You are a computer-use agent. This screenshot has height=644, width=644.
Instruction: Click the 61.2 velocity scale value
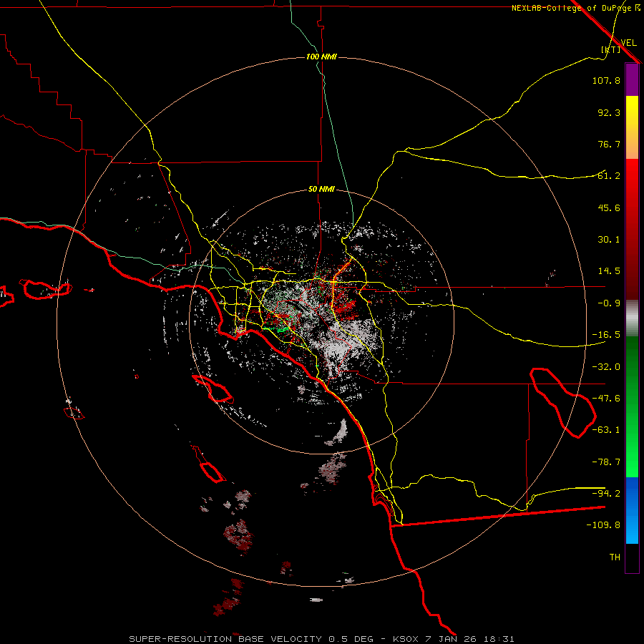click(x=609, y=176)
